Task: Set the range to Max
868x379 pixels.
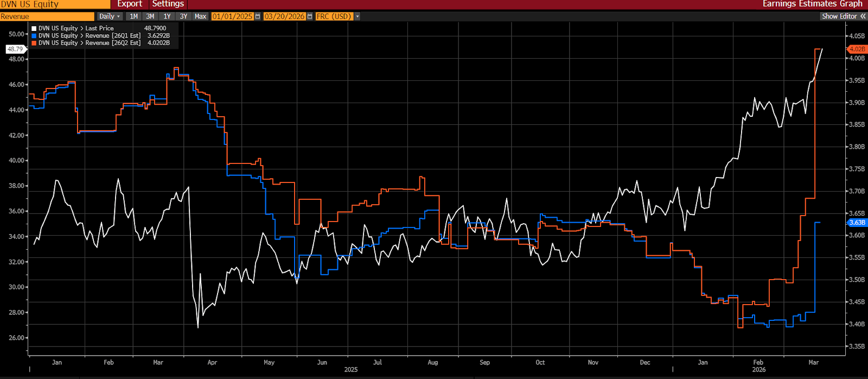Action: pos(200,16)
